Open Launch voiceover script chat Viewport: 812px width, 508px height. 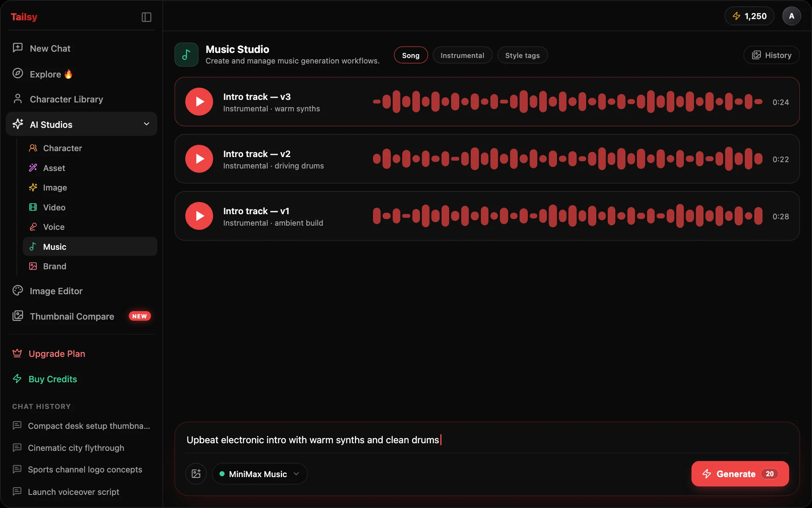click(x=82, y=492)
